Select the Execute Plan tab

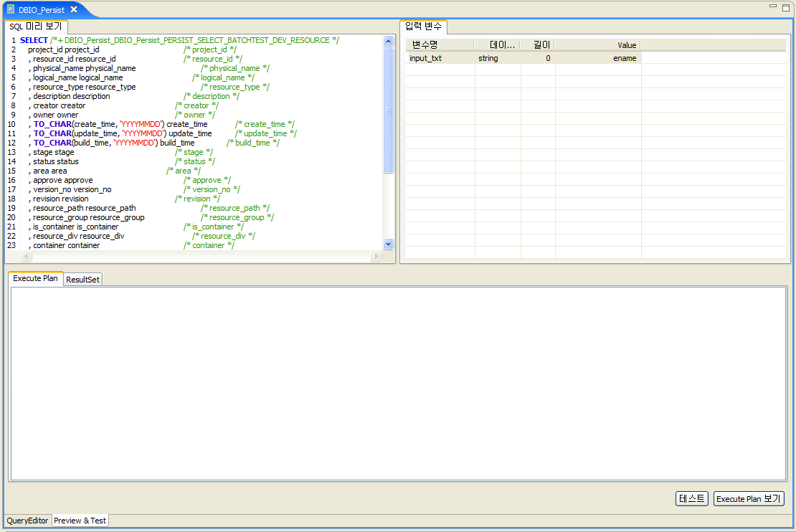[35, 278]
